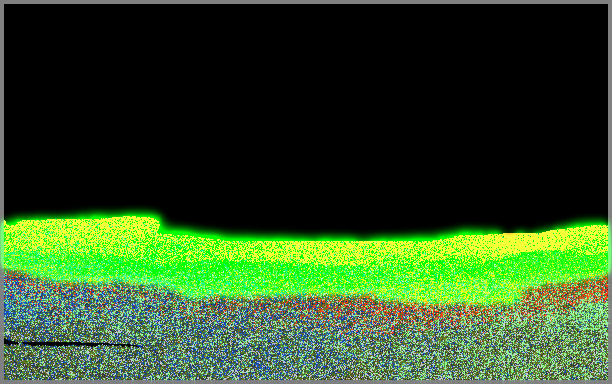The height and width of the screenshot is (384, 612).
Task: Click the dip in the glowing green surface line
Action: [351, 238]
